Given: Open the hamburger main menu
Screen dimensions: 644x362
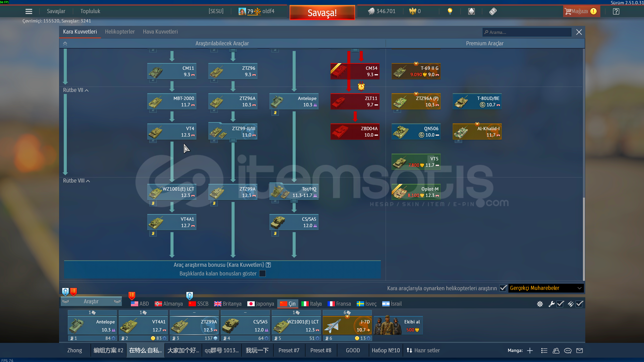Looking at the screenshot, I should click(x=29, y=11).
